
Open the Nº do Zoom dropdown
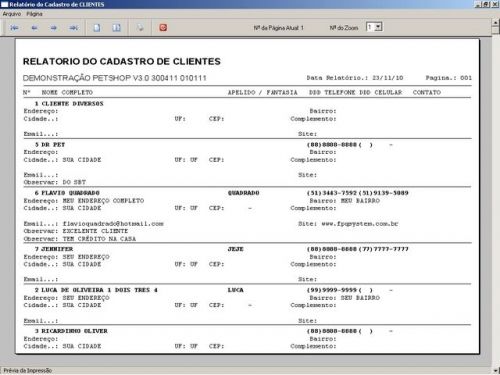pos(378,27)
